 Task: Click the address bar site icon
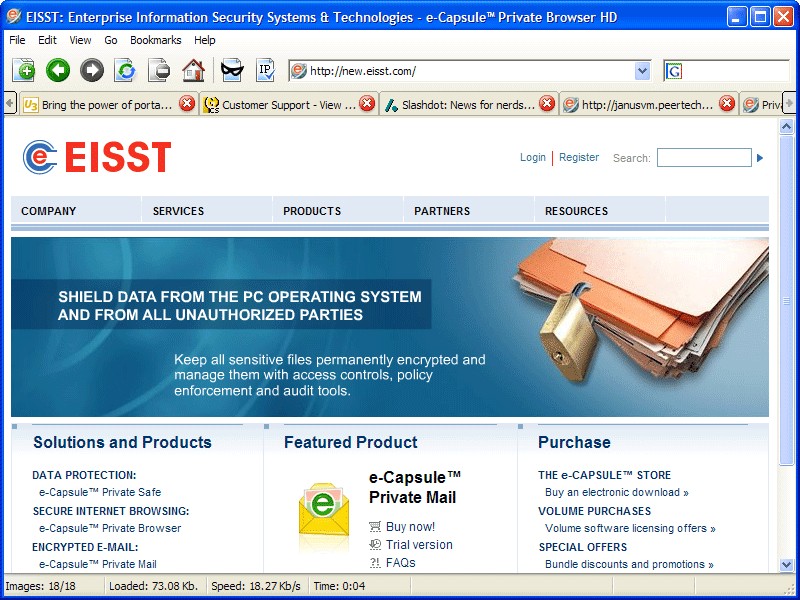pyautogui.click(x=298, y=71)
